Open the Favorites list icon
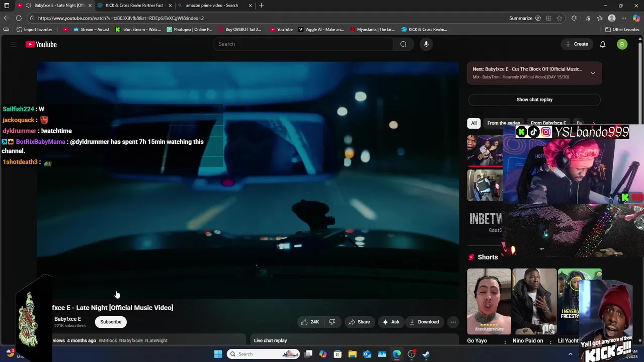The image size is (644, 362). [x=600, y=18]
